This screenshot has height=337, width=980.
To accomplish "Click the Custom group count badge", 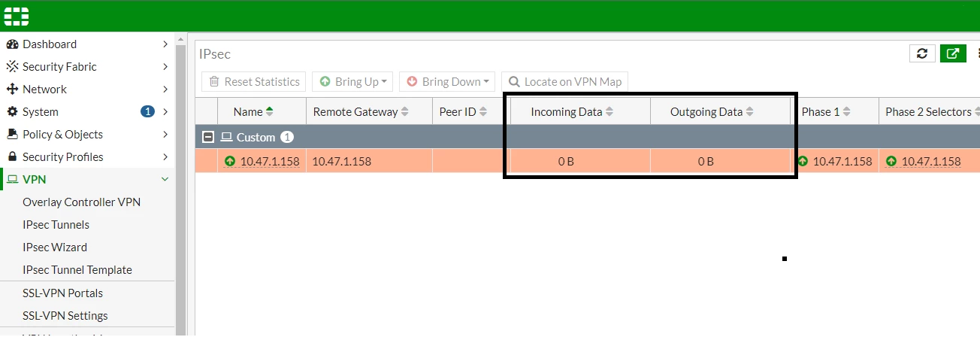I will (286, 138).
